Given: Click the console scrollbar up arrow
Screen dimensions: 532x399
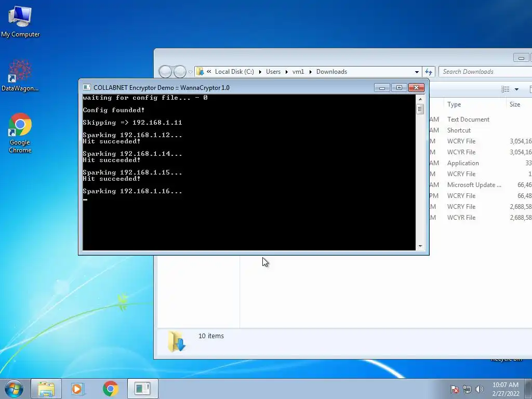Looking at the screenshot, I should click(420, 99).
